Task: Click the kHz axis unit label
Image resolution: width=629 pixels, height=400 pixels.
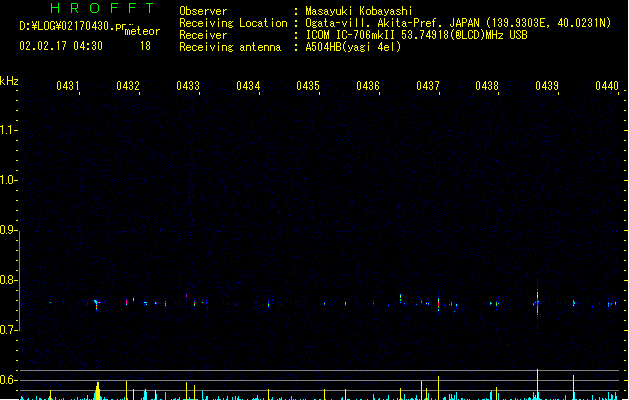Action: click(x=9, y=81)
